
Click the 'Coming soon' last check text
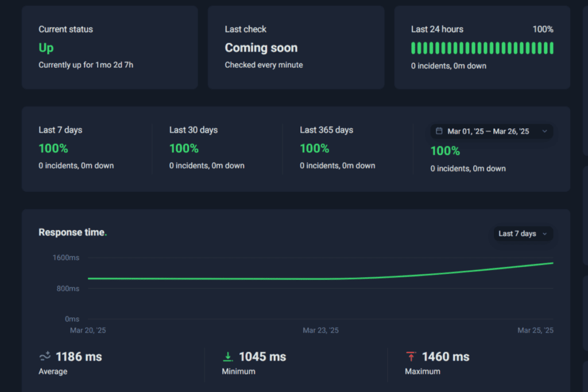pyautogui.click(x=261, y=48)
